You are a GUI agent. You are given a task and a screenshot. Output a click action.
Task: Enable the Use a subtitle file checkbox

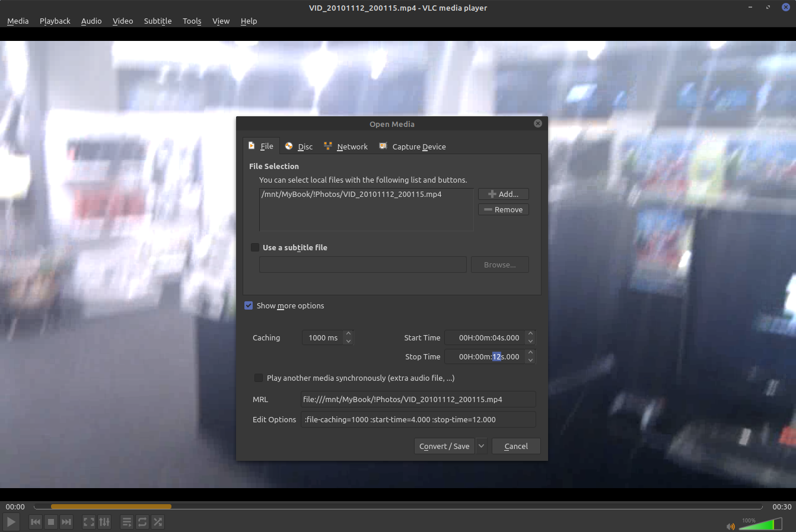tap(254, 247)
